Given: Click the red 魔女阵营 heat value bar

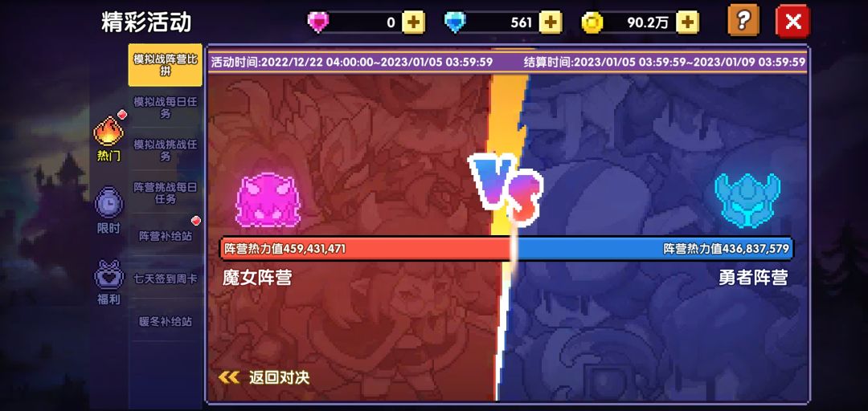Looking at the screenshot, I should pyautogui.click(x=366, y=249).
